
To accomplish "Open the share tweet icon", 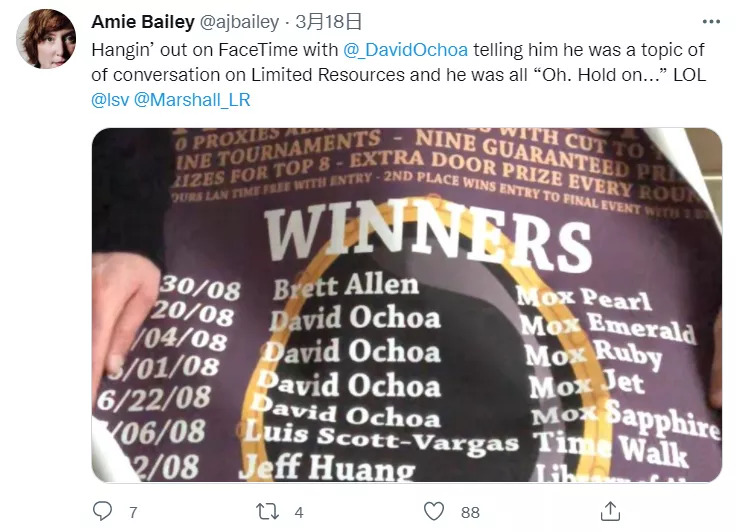I will 610,511.
